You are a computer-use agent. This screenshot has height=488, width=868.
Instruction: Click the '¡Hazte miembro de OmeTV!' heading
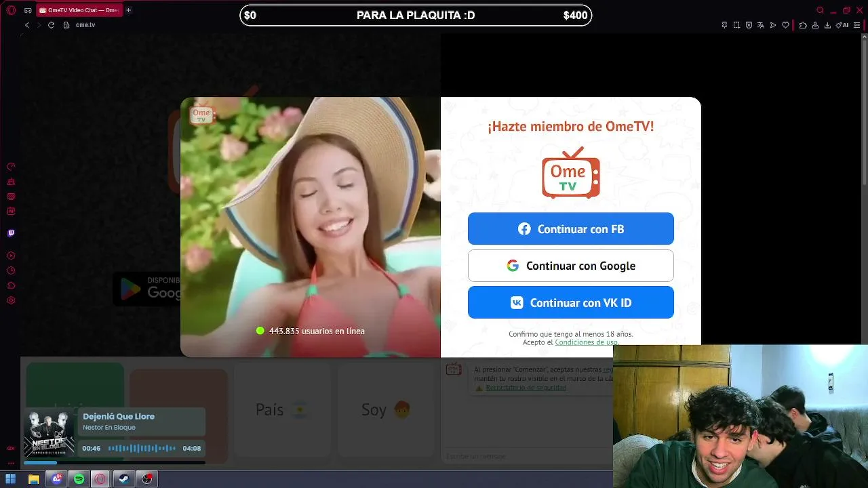(x=571, y=126)
